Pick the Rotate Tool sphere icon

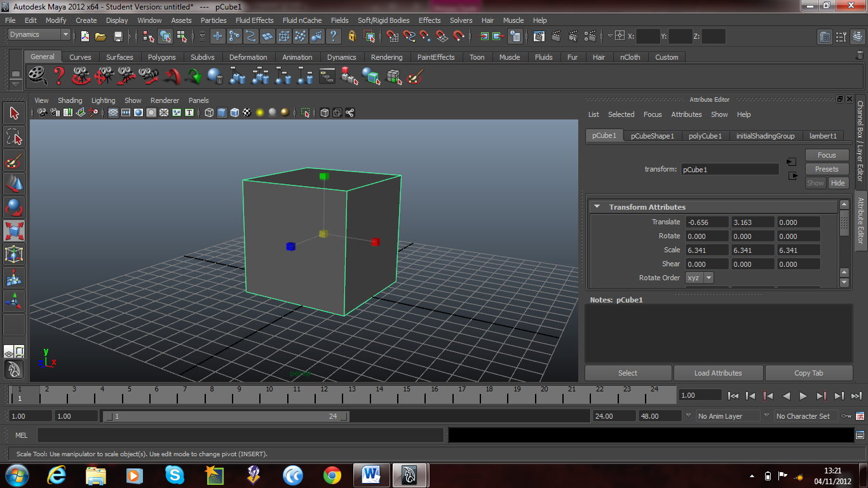[14, 207]
